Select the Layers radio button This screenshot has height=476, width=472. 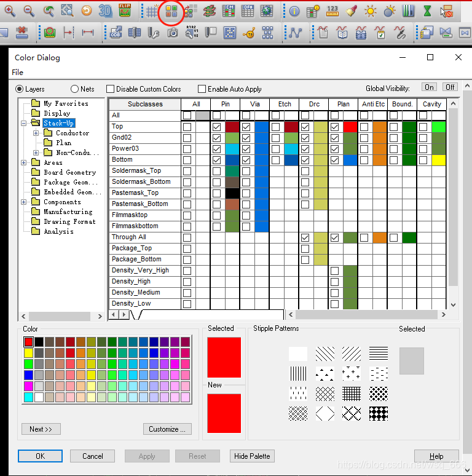[x=20, y=89]
